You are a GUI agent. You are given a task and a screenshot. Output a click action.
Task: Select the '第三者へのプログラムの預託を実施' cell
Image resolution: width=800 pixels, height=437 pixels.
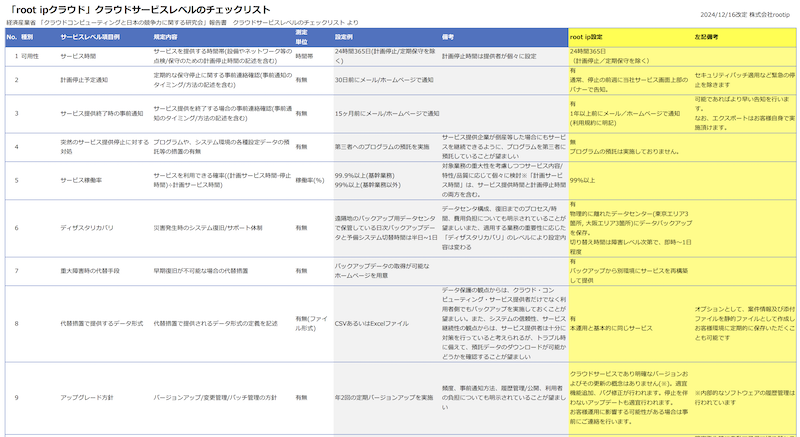pos(382,147)
